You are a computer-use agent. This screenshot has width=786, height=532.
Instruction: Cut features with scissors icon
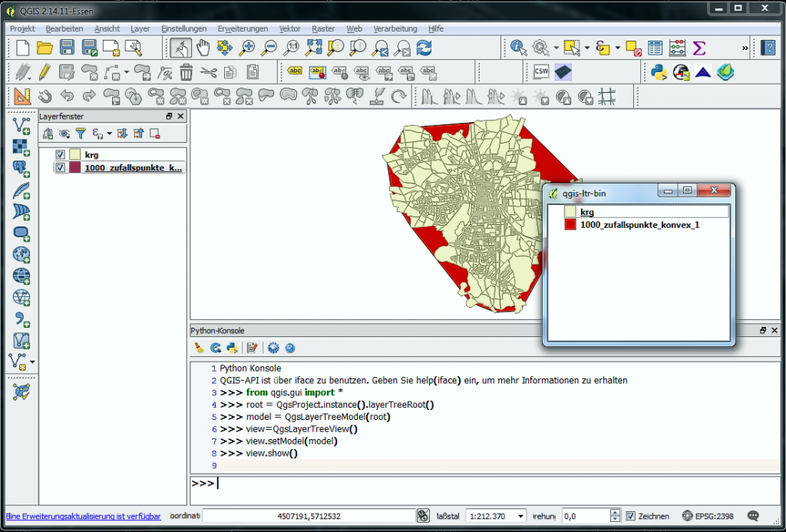click(x=209, y=72)
